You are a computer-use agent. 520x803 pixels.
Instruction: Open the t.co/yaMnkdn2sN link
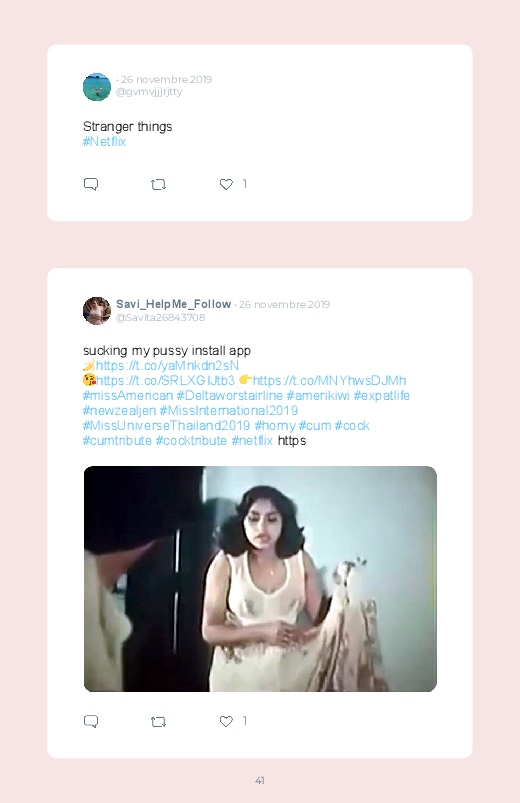pyautogui.click(x=167, y=366)
